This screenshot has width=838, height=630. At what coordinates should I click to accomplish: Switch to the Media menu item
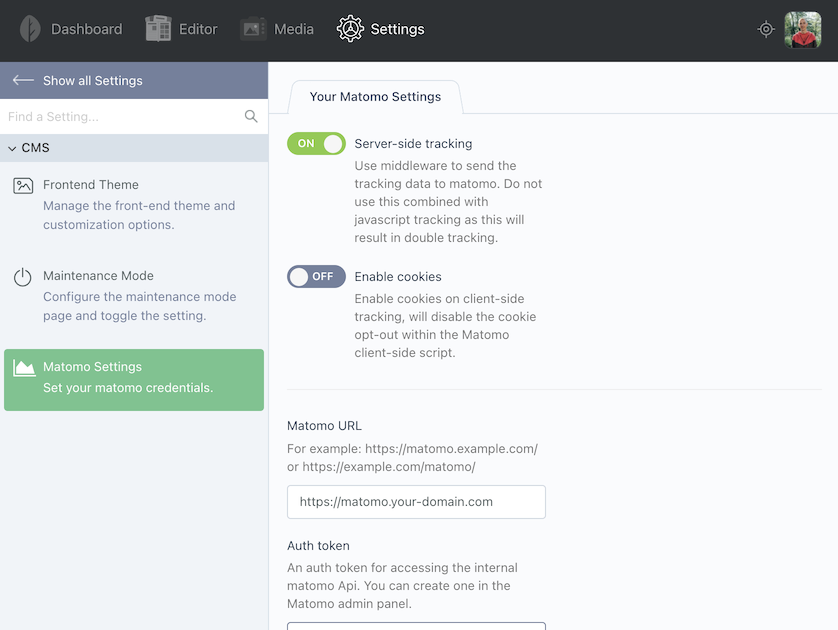pyautogui.click(x=277, y=29)
